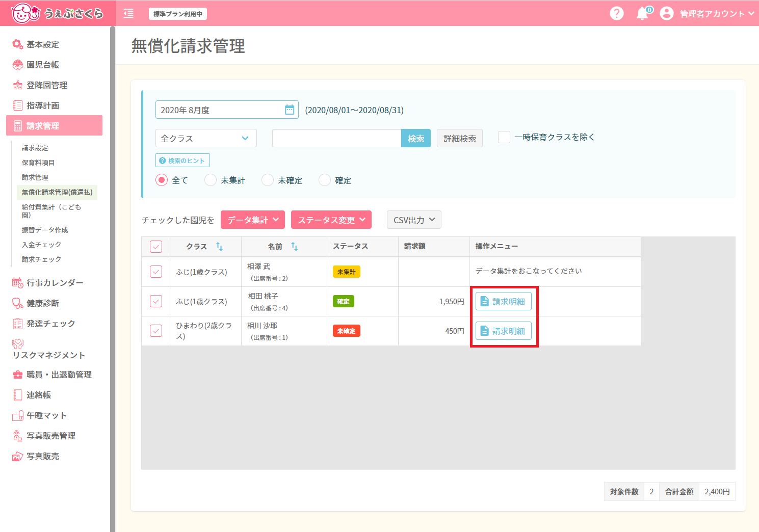The width and height of the screenshot is (759, 532).
Task: Click the 指導計画 notebook icon
Action: 18,105
